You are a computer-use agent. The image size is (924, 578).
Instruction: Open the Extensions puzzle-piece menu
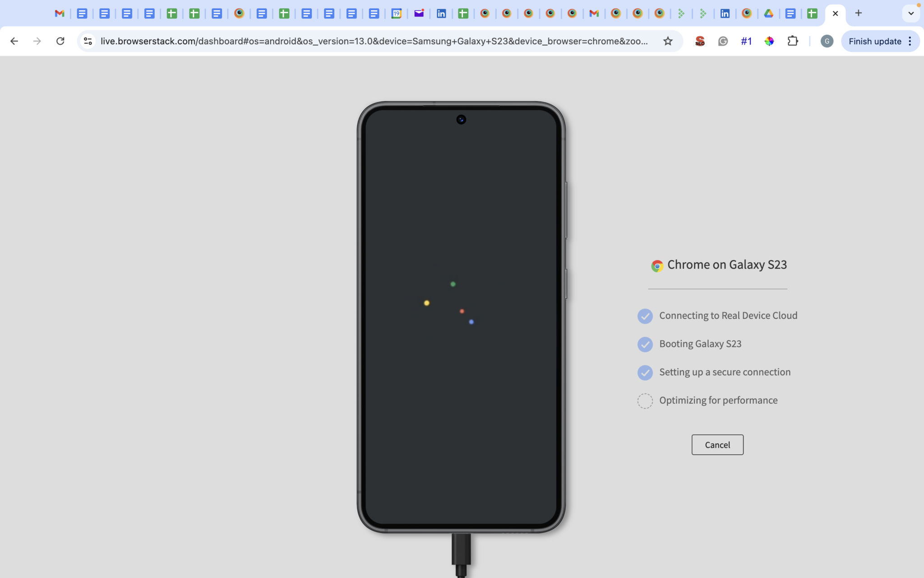pyautogui.click(x=793, y=41)
